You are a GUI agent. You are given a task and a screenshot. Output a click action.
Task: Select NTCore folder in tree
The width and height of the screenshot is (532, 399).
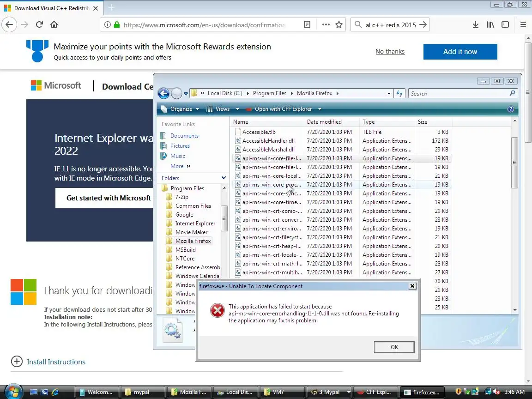(x=185, y=259)
